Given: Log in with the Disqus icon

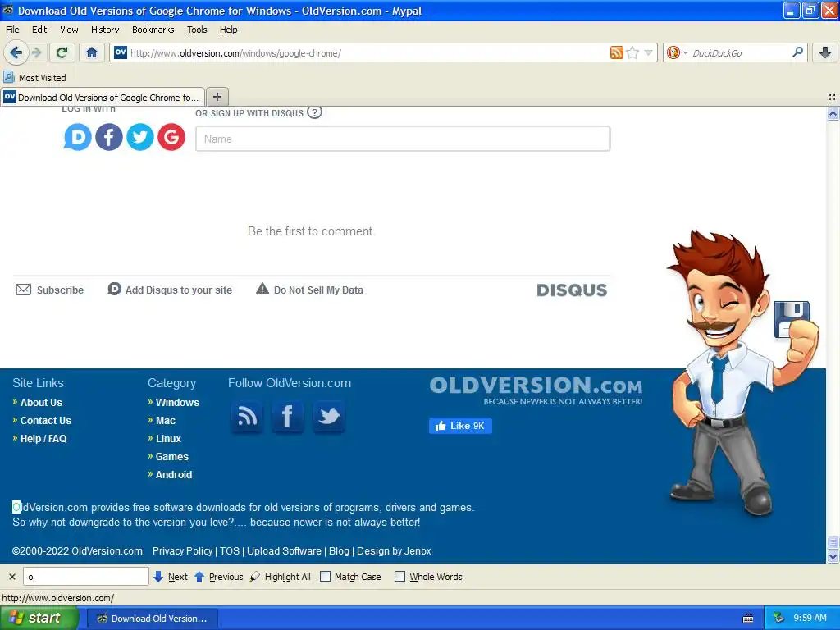Looking at the screenshot, I should coord(78,137).
